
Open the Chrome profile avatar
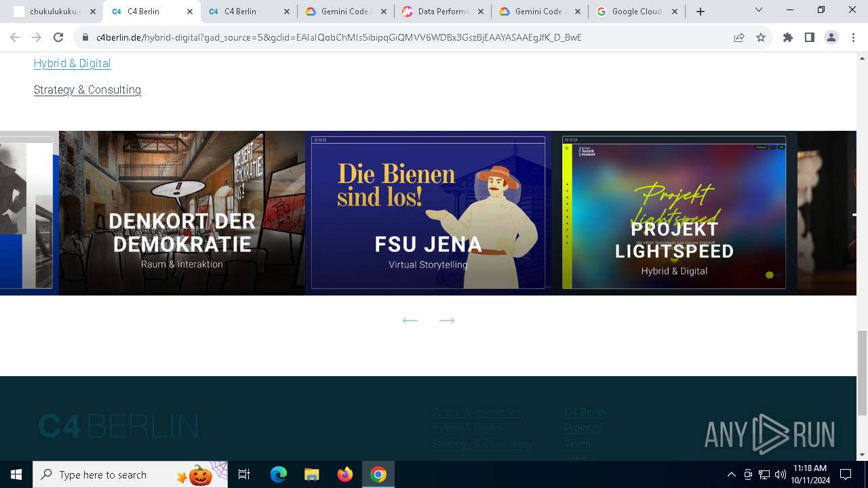click(x=831, y=37)
